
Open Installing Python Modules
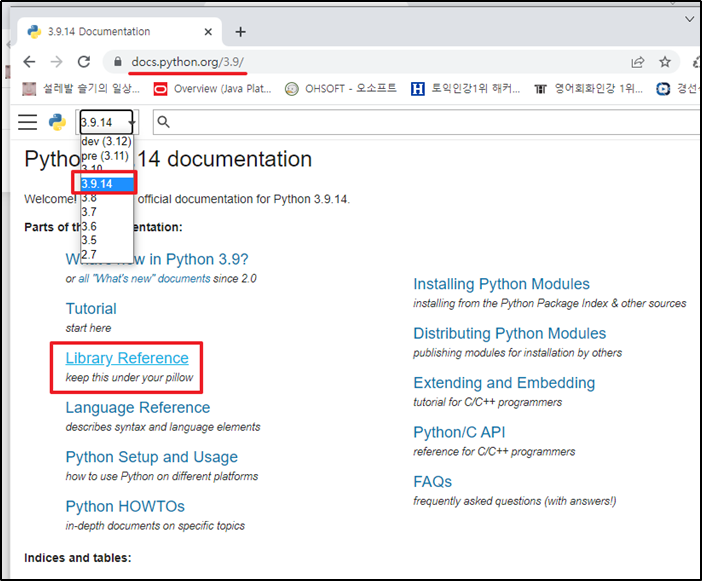tap(501, 284)
